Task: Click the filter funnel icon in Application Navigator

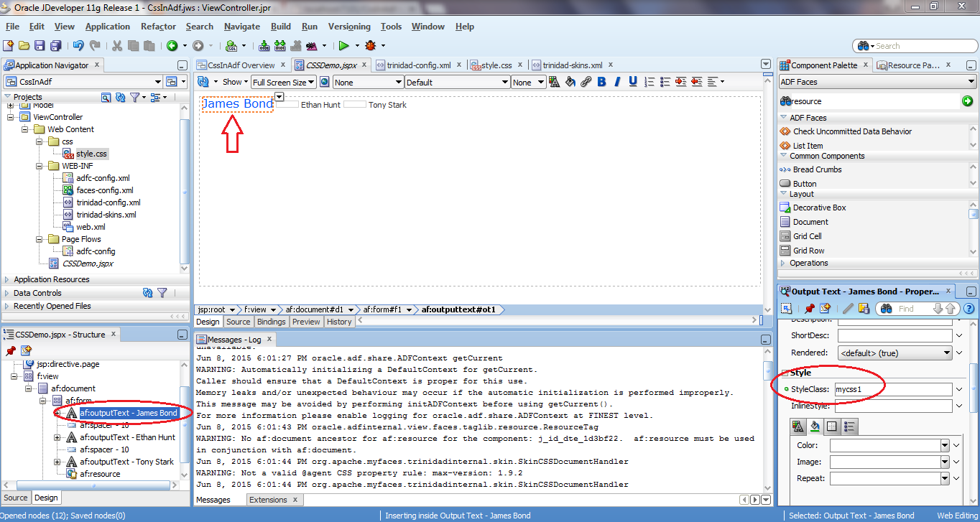Action: click(135, 97)
